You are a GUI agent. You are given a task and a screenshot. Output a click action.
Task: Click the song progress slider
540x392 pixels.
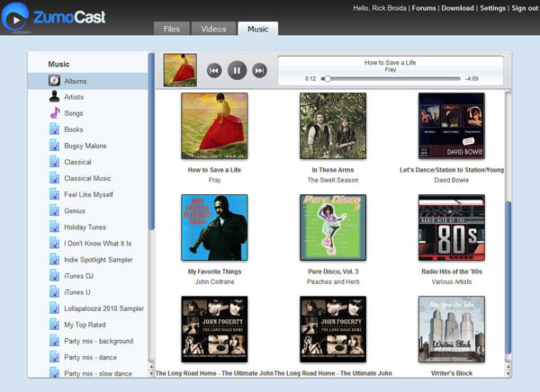click(391, 79)
